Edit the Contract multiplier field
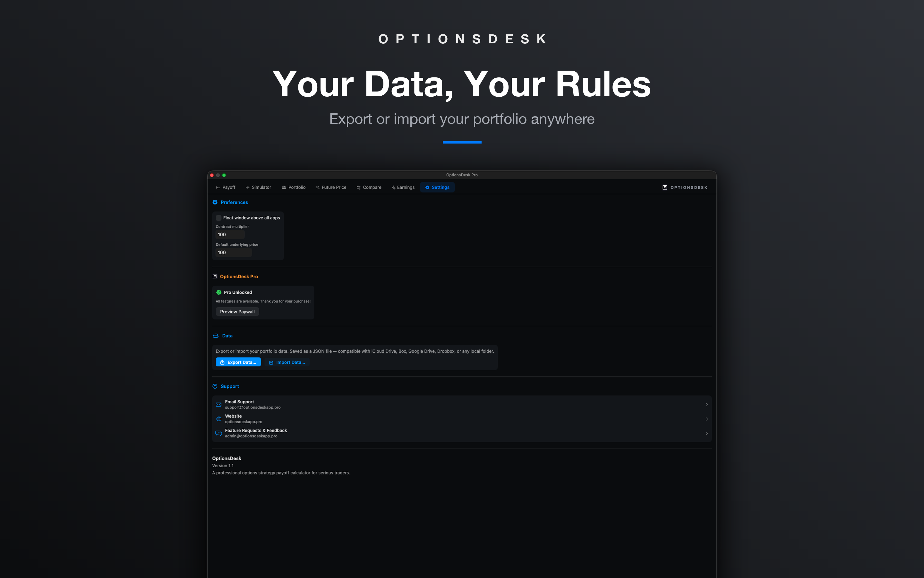Screen dimensions: 924x578 point(230,235)
